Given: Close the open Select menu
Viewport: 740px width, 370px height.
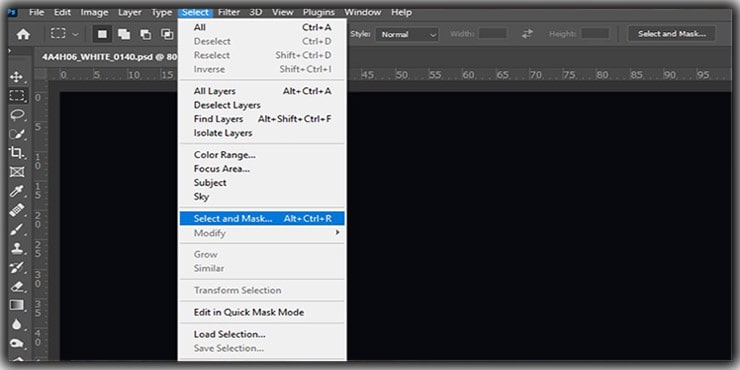Looking at the screenshot, I should 195,12.
